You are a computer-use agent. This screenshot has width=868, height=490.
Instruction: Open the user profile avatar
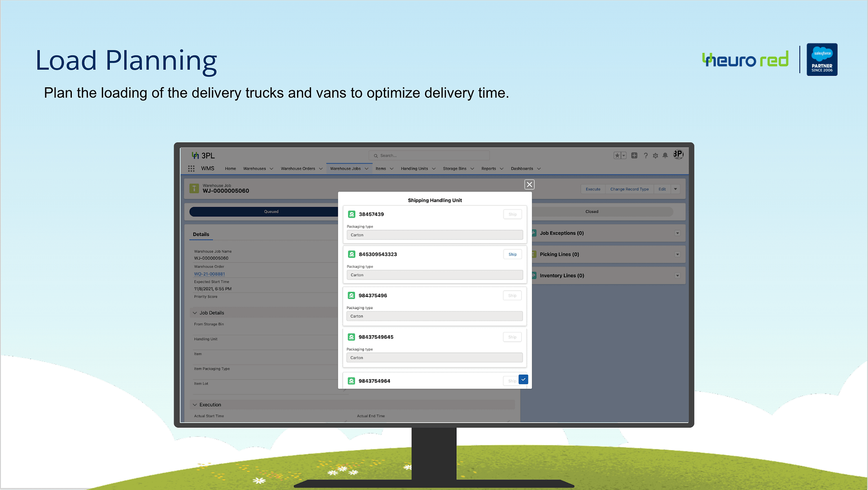[x=678, y=154]
